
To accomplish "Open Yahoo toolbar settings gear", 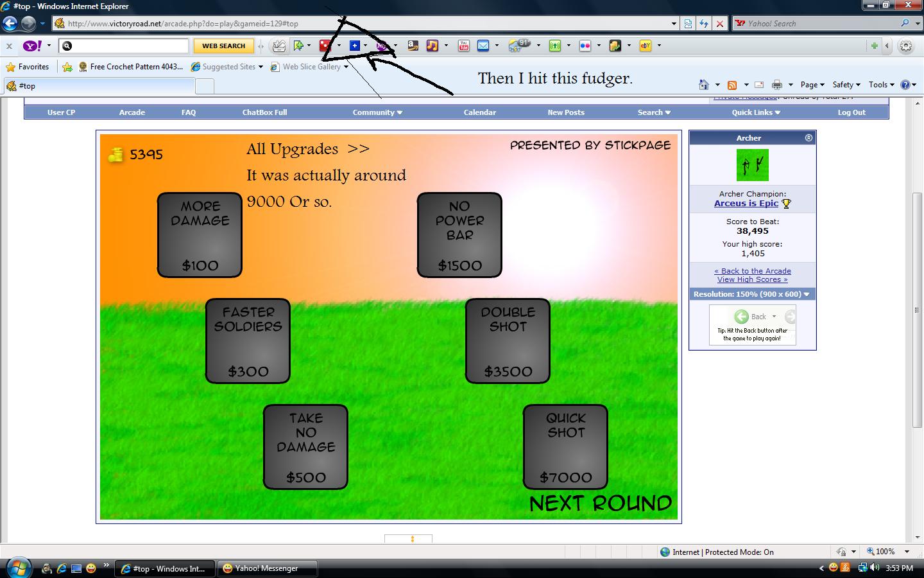I will tap(906, 46).
